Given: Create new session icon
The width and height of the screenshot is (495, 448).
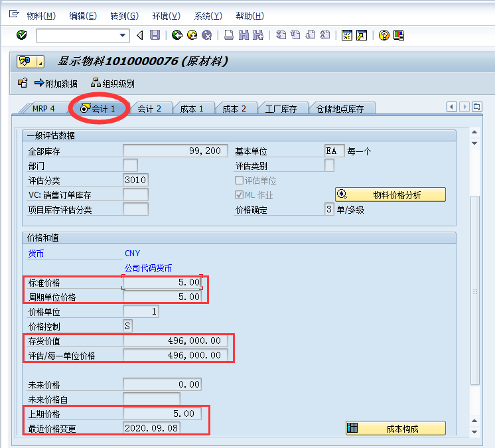Looking at the screenshot, I should pos(346,35).
